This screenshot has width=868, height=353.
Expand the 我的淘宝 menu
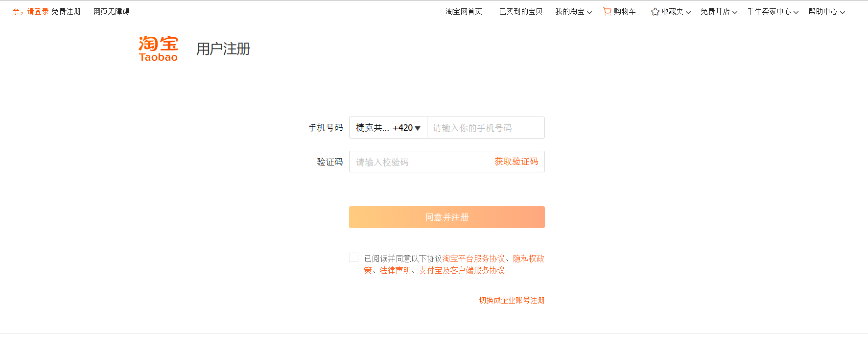[573, 12]
